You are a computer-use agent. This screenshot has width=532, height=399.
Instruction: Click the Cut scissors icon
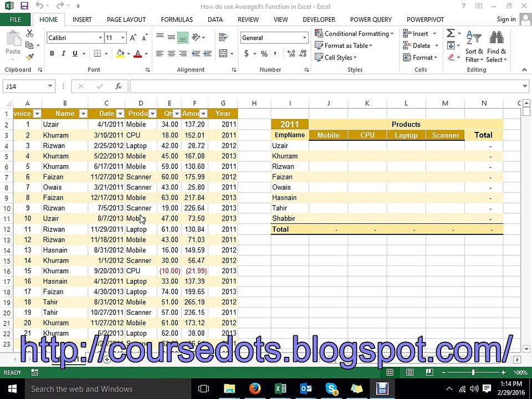click(x=29, y=33)
